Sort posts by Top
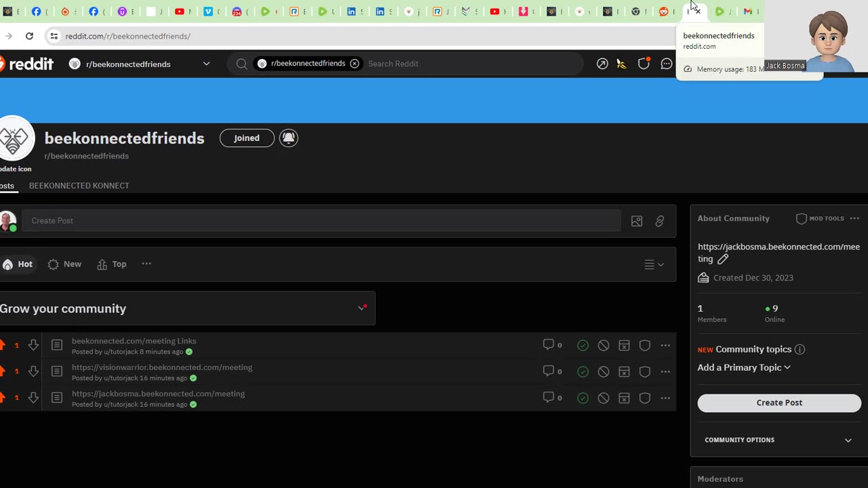This screenshot has width=868, height=488. tap(112, 264)
